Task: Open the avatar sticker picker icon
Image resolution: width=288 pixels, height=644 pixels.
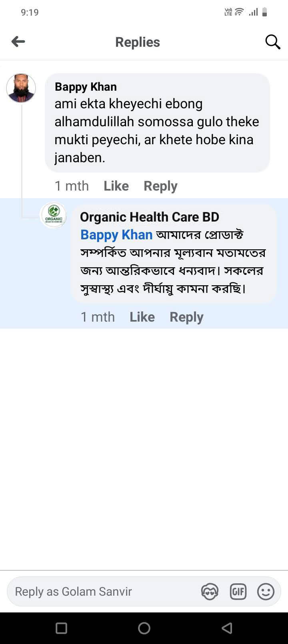Action: [x=210, y=591]
